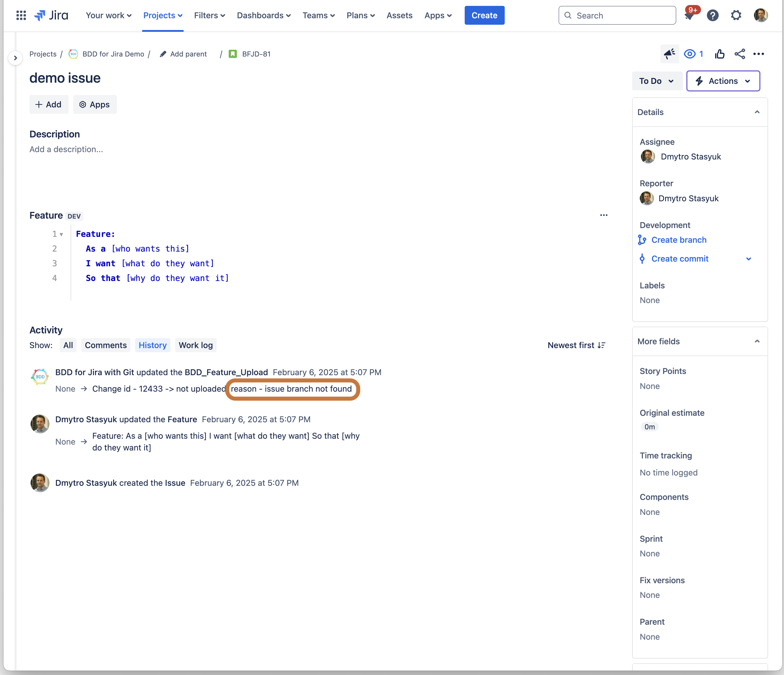The image size is (784, 675).
Task: Open the Projects menu
Action: [x=163, y=16]
